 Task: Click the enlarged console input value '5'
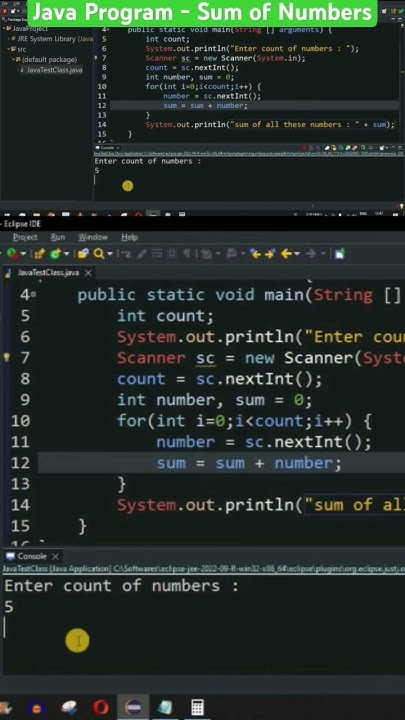pyautogui.click(x=9, y=607)
